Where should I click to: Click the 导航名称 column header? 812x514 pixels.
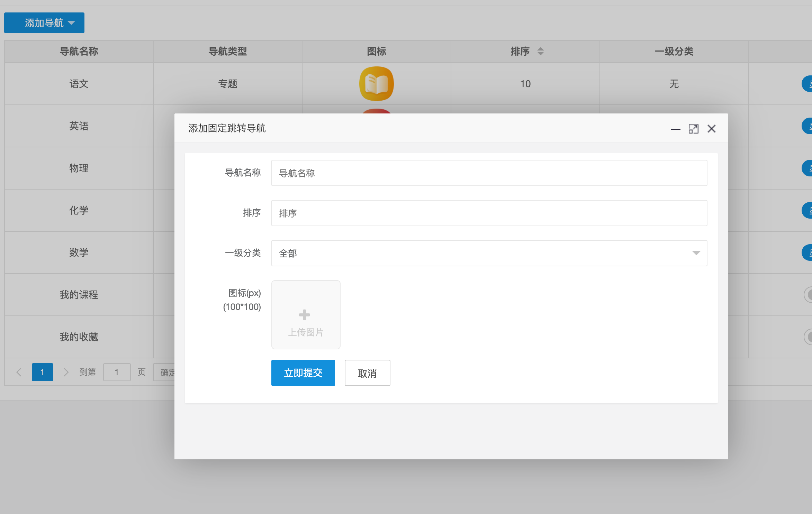coord(79,52)
